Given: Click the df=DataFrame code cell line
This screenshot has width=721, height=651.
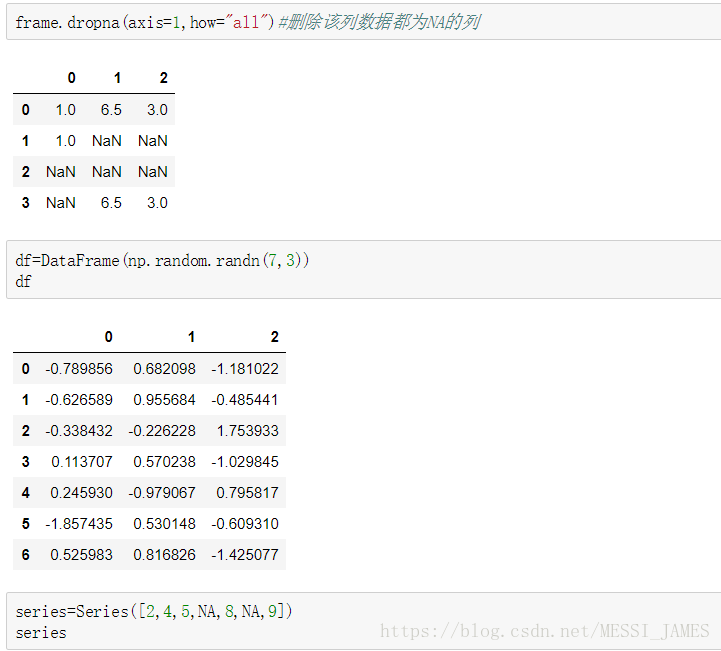Looking at the screenshot, I should tap(162, 261).
